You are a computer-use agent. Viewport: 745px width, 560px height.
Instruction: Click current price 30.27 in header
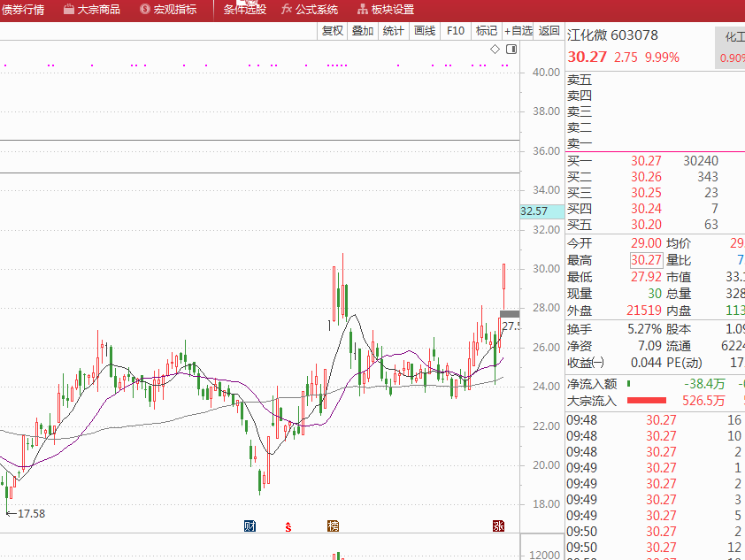pos(588,57)
